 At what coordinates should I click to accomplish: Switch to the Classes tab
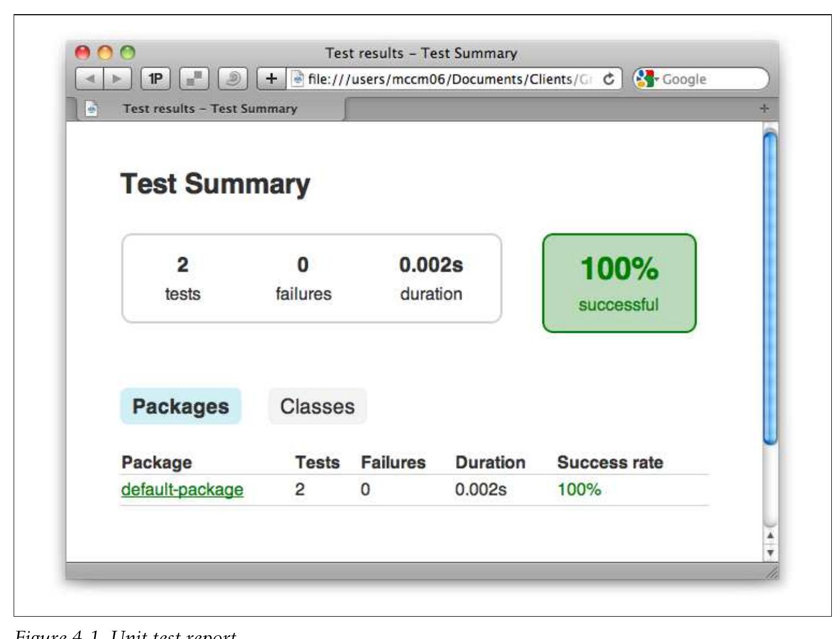(317, 406)
